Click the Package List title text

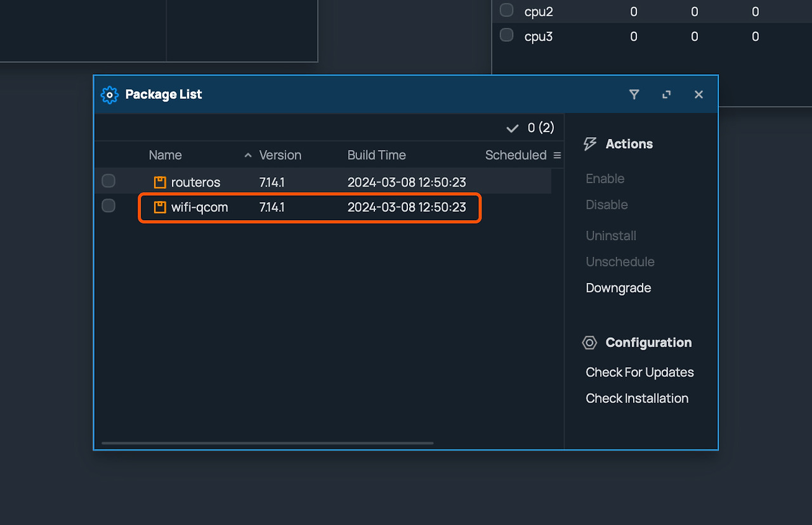[x=164, y=95]
